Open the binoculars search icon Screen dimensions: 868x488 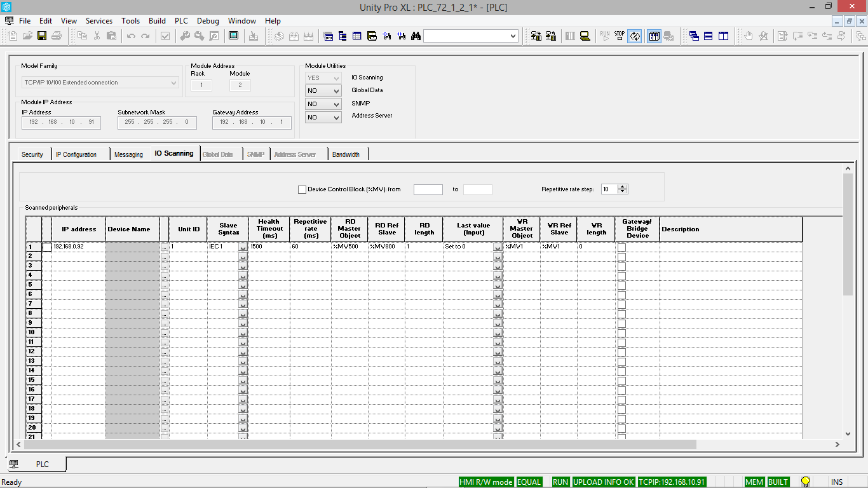pos(416,36)
